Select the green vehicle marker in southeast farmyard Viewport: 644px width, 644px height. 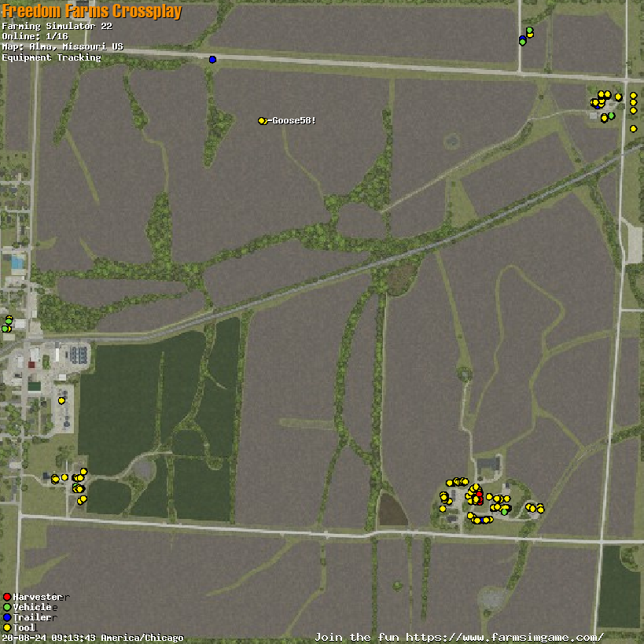(504, 511)
